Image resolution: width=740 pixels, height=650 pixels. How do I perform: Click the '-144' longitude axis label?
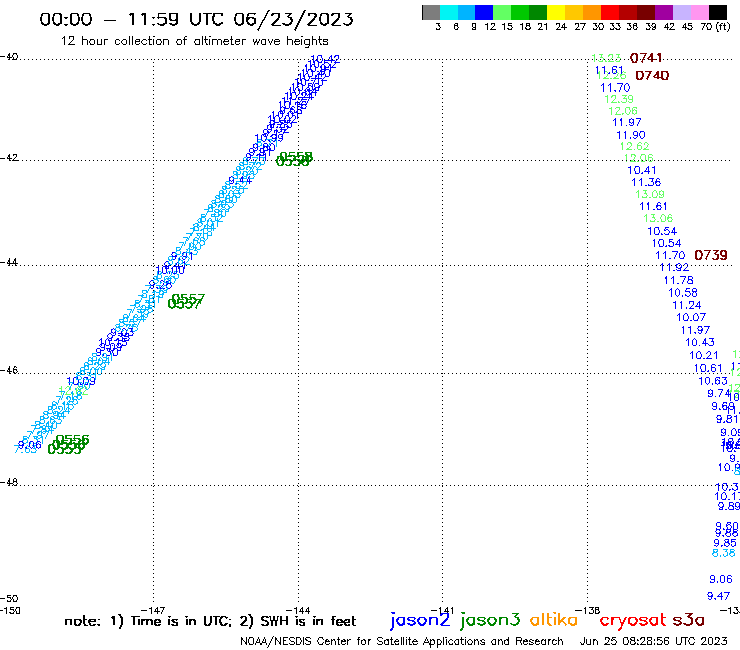298,610
